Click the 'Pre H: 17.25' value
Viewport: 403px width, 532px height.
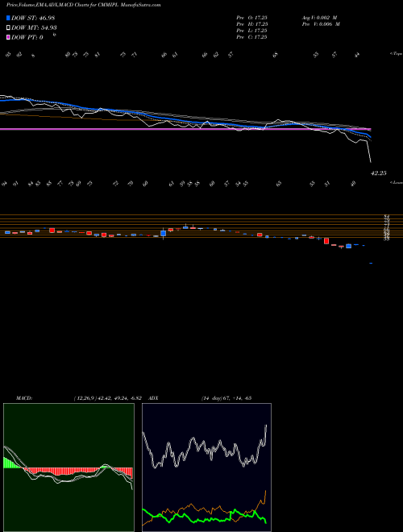pos(251,24)
